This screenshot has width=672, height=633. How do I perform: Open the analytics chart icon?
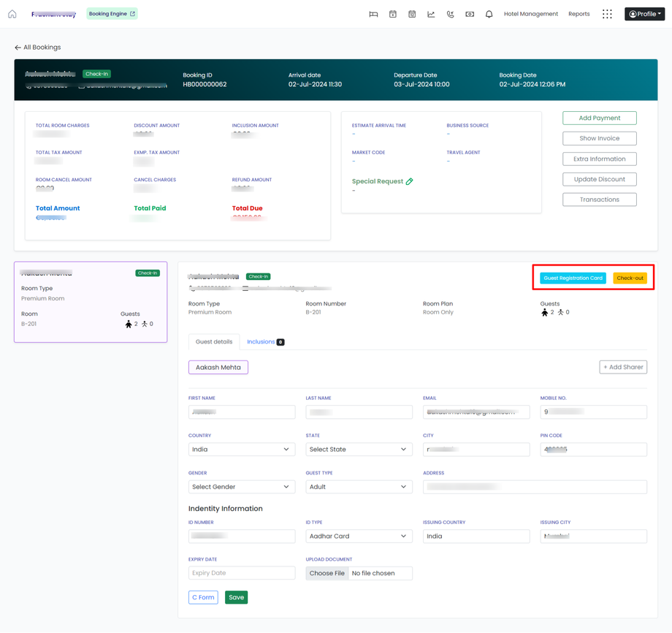(431, 14)
